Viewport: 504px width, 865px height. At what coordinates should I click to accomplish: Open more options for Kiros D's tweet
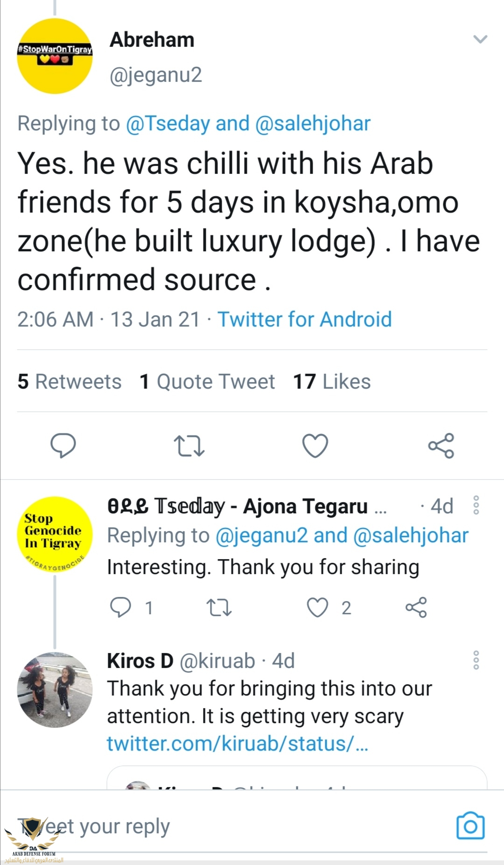[476, 660]
